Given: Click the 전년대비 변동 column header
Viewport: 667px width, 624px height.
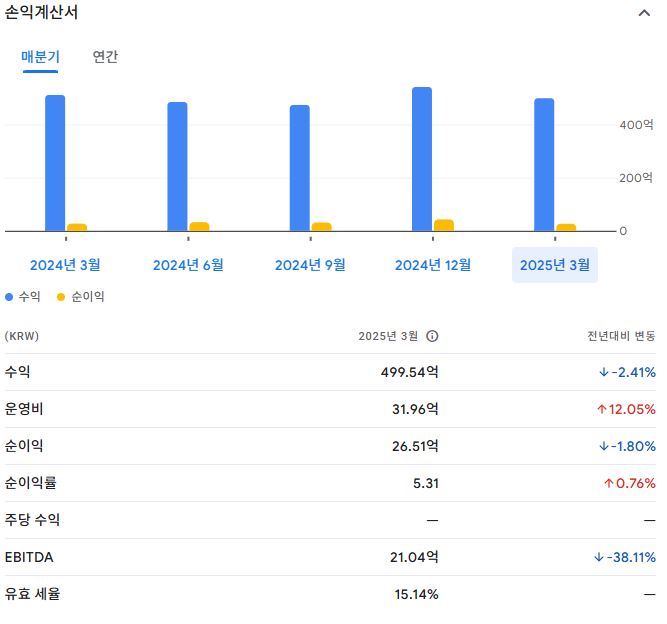Looking at the screenshot, I should tap(621, 336).
